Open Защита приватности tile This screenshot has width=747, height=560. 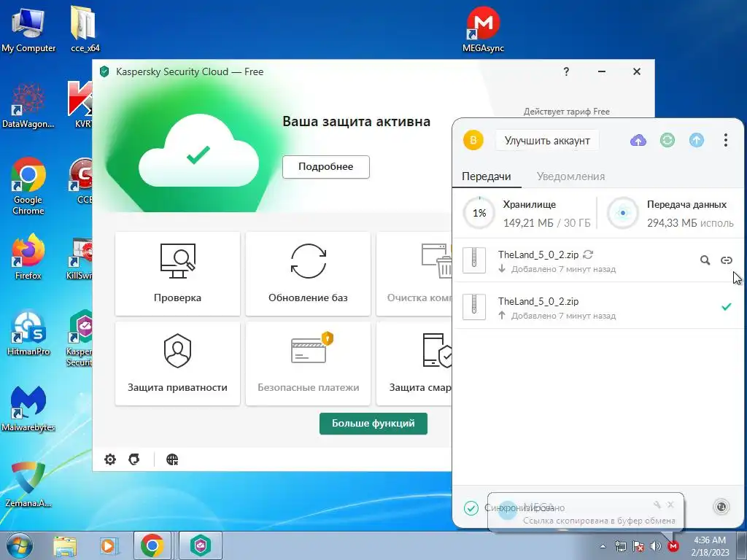177,364
